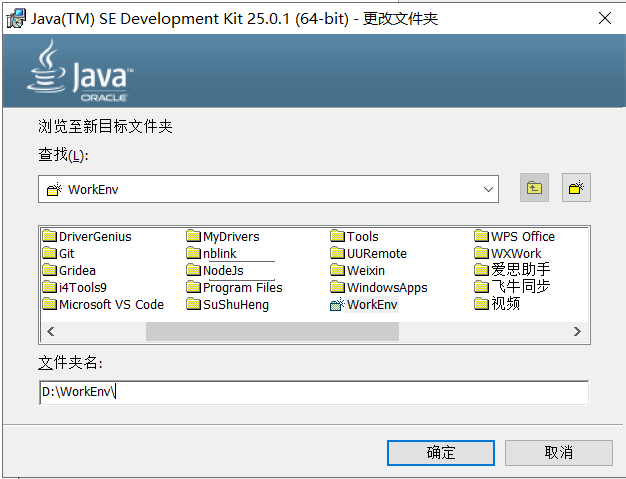Select the Program Files folder
The image size is (626, 479).
click(241, 288)
